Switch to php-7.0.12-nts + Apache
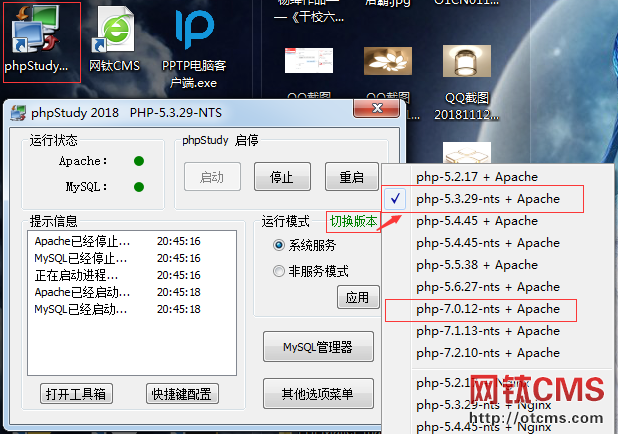Image resolution: width=618 pixels, height=434 pixels. pyautogui.click(x=487, y=309)
